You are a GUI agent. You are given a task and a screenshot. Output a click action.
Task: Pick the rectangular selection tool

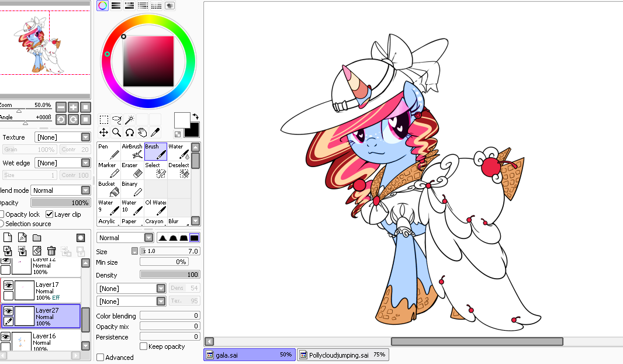click(x=103, y=120)
